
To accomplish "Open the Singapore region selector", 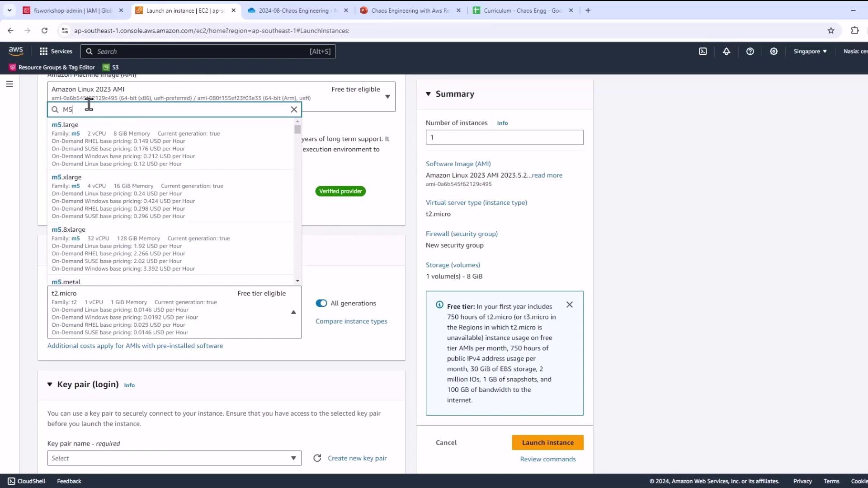I will coord(810,51).
